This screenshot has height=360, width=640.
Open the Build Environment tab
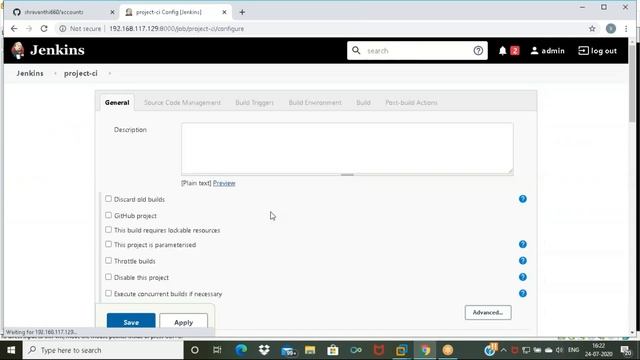[x=315, y=102]
